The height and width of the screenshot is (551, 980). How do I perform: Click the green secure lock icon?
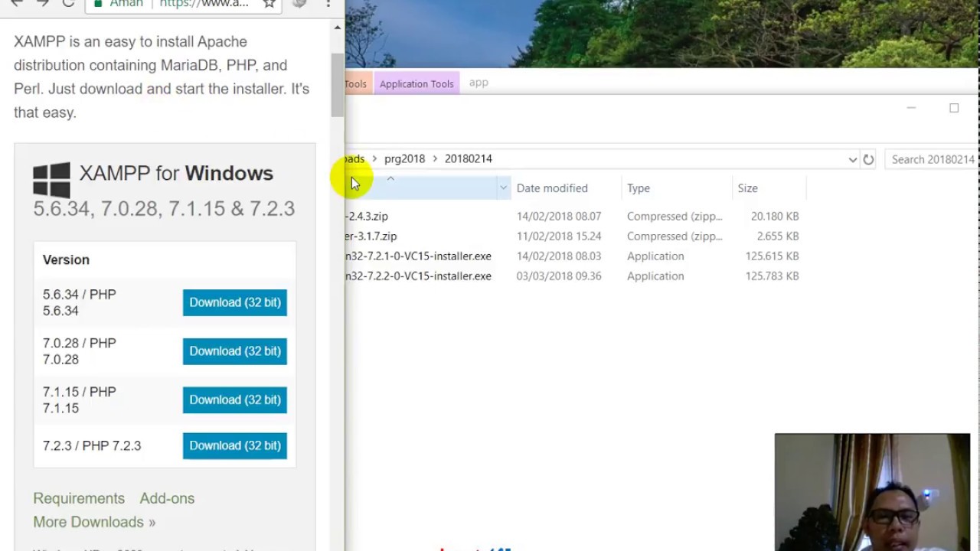click(x=98, y=4)
